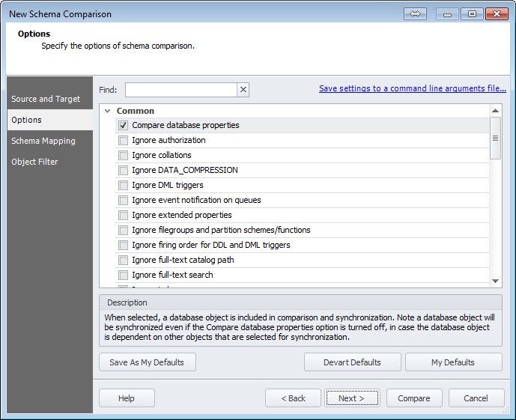
Task: Focus the Find text field
Action: [180, 90]
